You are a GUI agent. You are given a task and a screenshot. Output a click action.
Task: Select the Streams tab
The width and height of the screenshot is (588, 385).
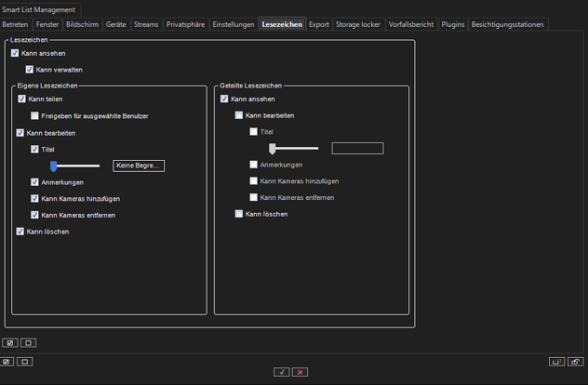tap(146, 24)
